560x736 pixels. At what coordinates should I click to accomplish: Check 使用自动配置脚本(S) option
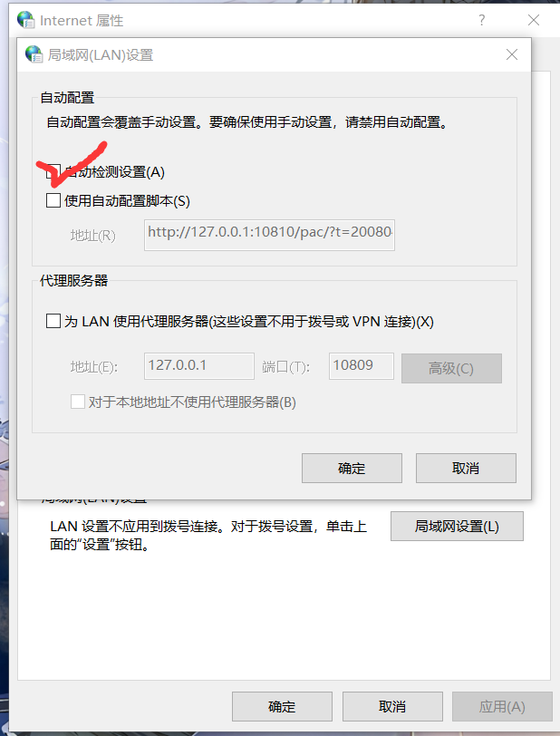(x=53, y=200)
